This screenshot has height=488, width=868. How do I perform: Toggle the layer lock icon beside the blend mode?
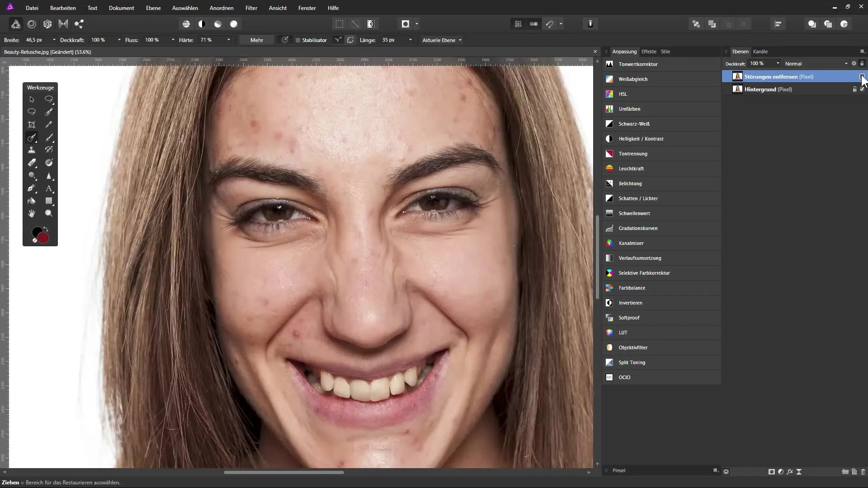point(862,63)
